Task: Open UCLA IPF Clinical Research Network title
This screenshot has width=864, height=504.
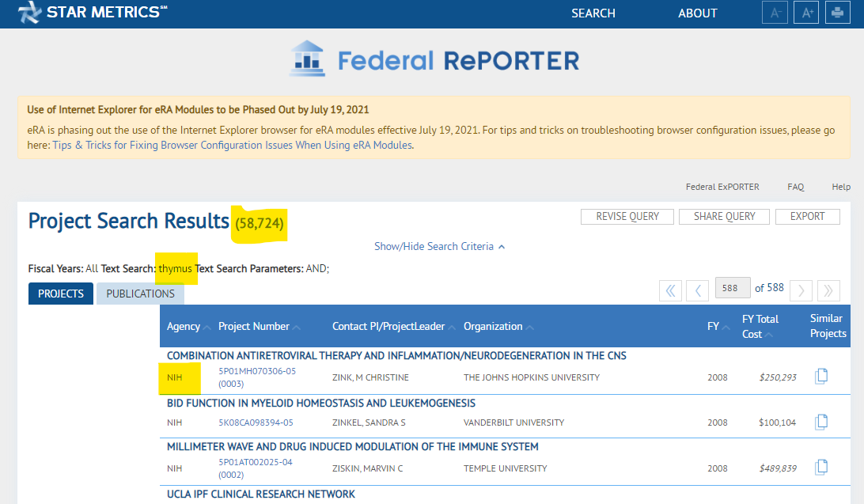Action: 260,494
